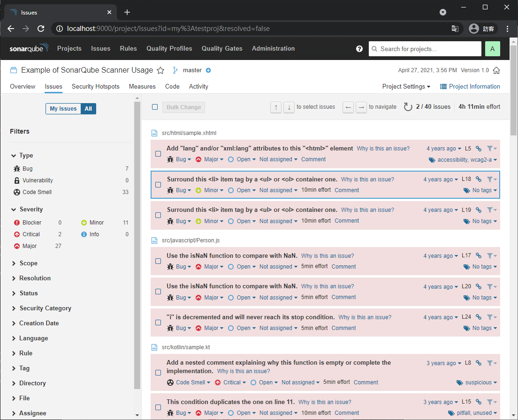Copy permalink icon for the L5 issue
Viewport: 518px width, 420px height.
[x=479, y=149]
